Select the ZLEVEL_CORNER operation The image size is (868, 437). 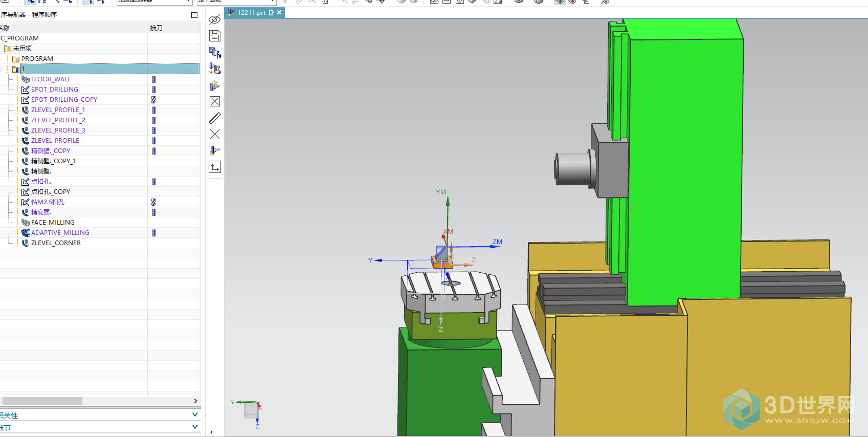tap(56, 243)
